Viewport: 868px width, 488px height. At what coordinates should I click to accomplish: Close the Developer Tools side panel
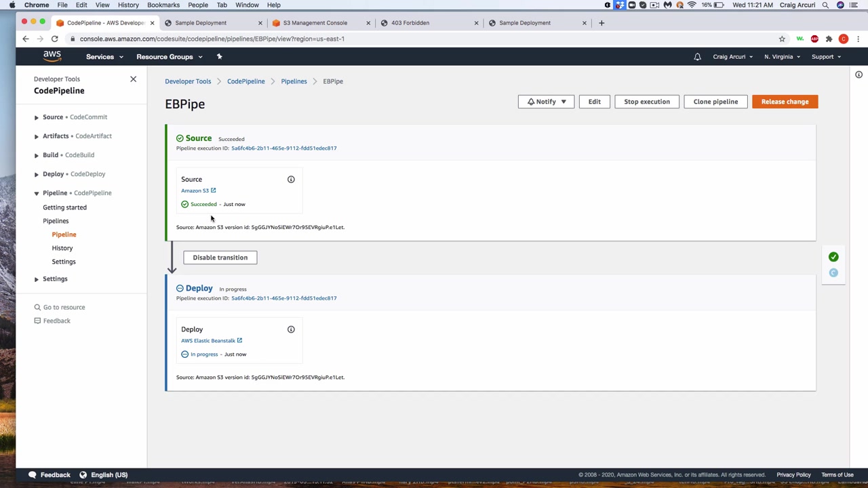[133, 79]
